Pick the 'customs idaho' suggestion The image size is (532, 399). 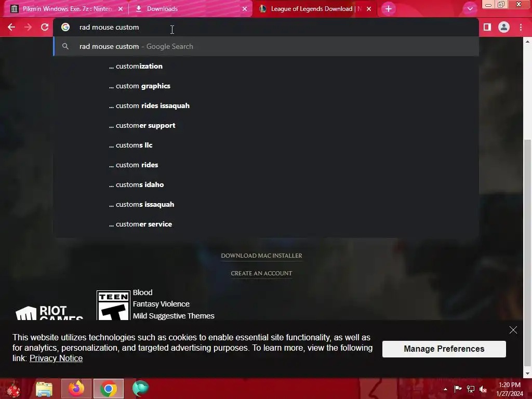(266, 184)
